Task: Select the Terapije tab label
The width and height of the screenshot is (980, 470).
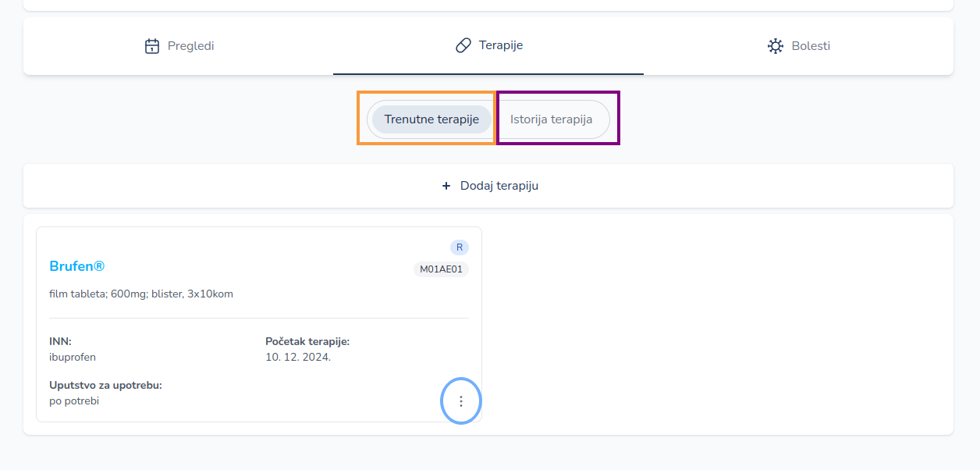Action: [501, 45]
